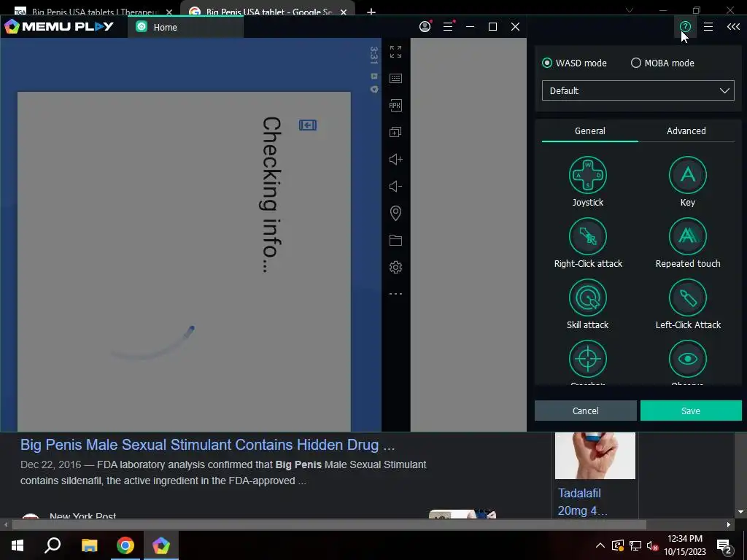This screenshot has width=747, height=560.
Task: Open Windows search from taskbar
Action: 53,545
